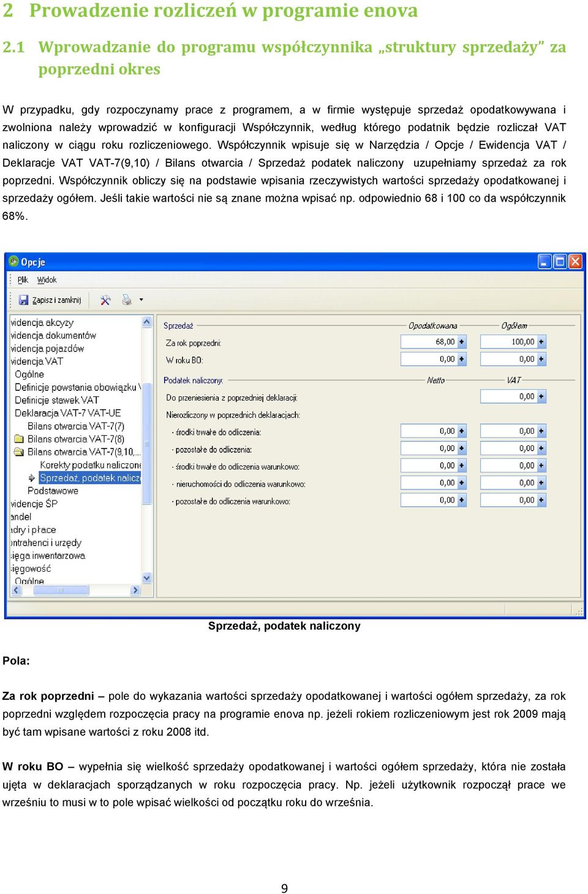
Task: Select Handel tree item
Action: [x=21, y=517]
